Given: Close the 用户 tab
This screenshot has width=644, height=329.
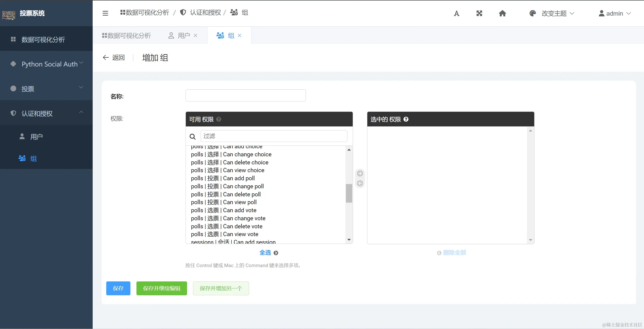Looking at the screenshot, I should (195, 35).
